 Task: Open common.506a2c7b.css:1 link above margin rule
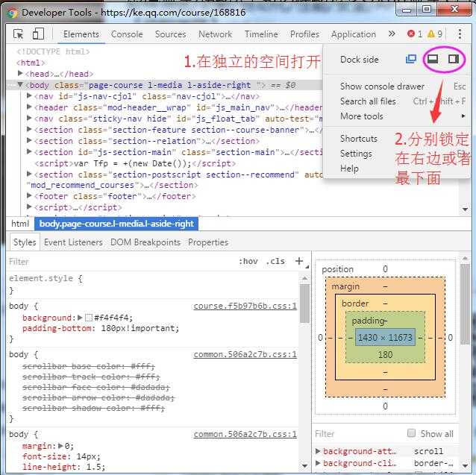pos(245,434)
